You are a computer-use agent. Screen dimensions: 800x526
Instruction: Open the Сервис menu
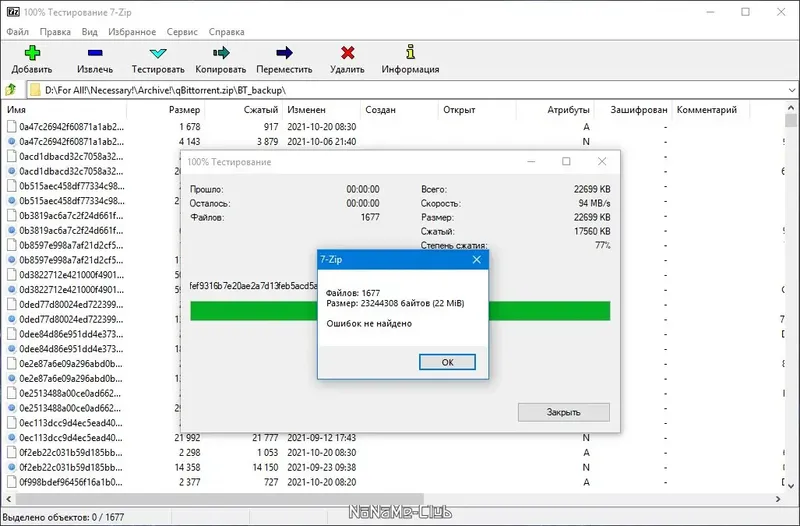pos(182,32)
